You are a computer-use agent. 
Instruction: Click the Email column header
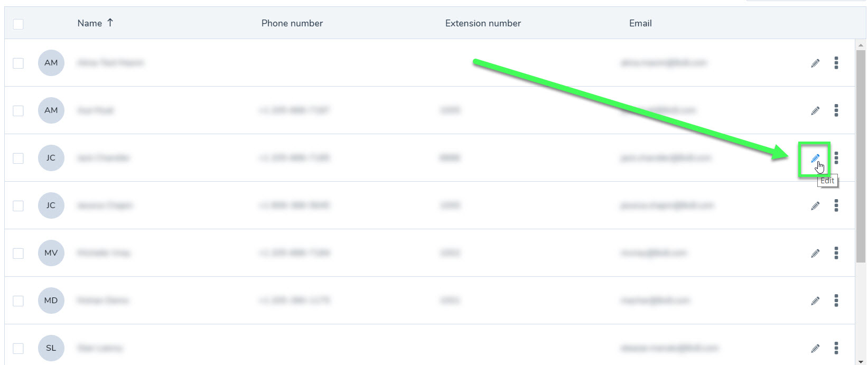click(640, 23)
